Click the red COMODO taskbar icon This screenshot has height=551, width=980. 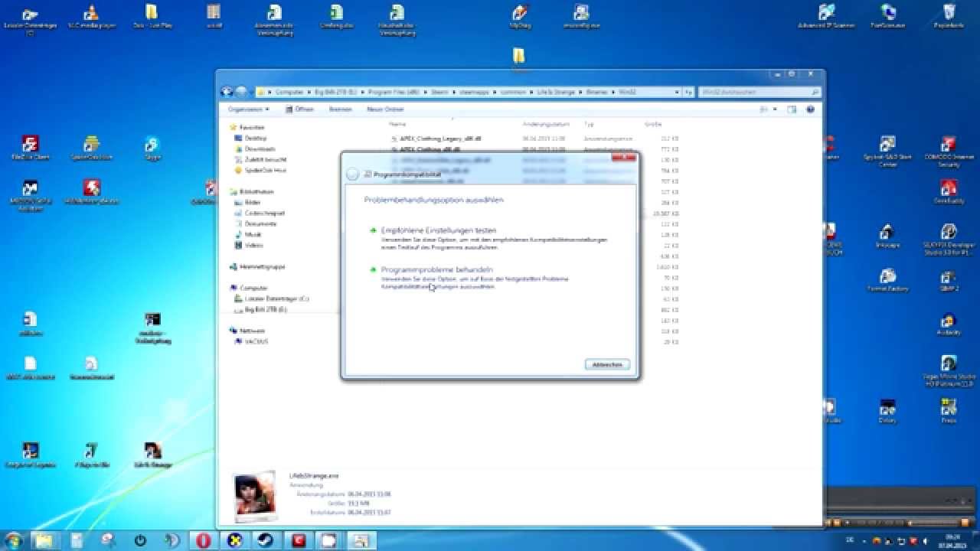[x=297, y=540]
